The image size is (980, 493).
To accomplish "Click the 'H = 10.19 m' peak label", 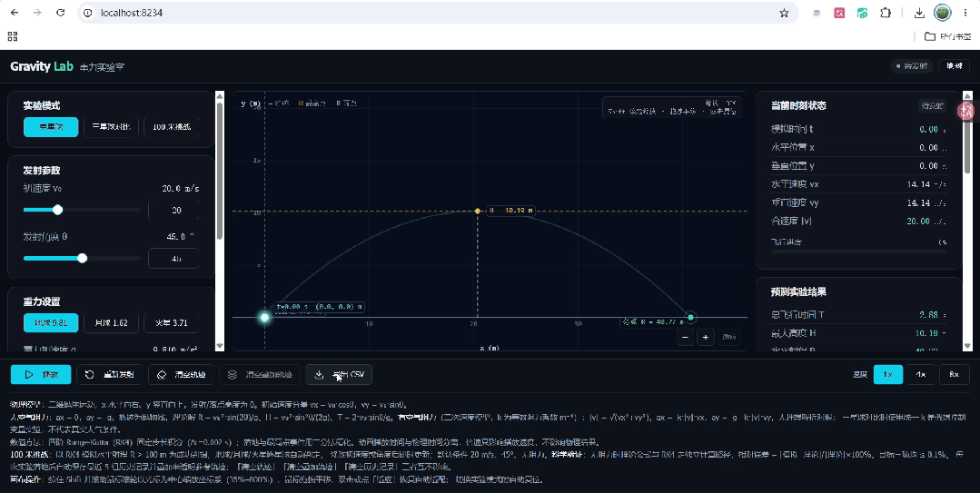I will tap(510, 212).
